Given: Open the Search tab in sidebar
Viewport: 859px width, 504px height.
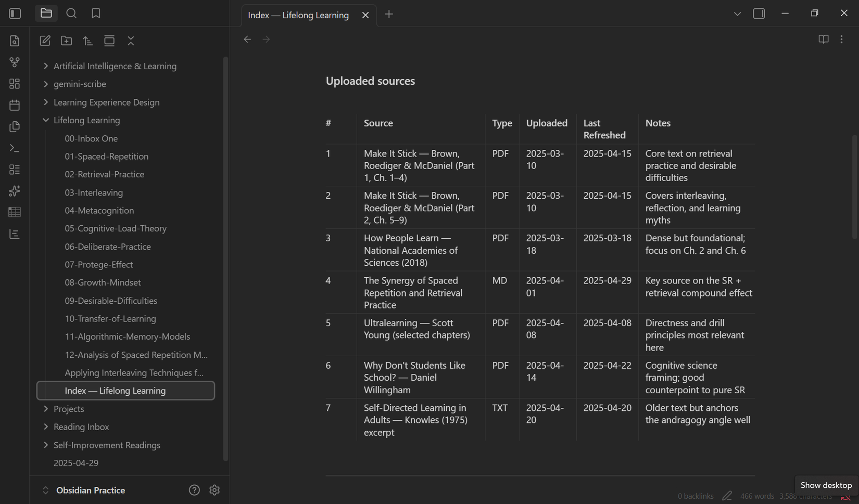Looking at the screenshot, I should (x=71, y=14).
